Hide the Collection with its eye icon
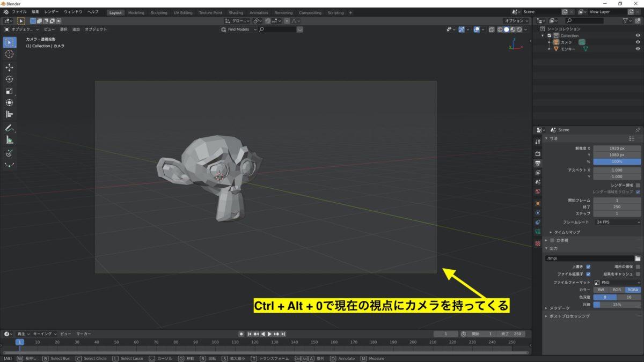Screen dimensions: 644x362 [638, 35]
